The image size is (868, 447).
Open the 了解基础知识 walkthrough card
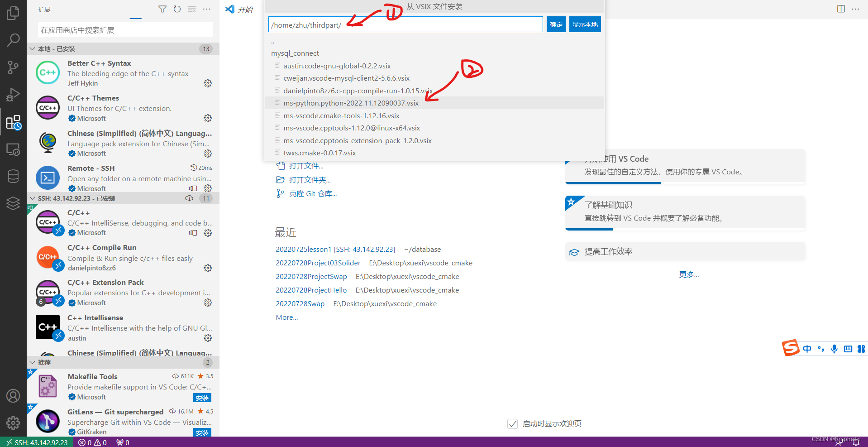[x=685, y=212]
